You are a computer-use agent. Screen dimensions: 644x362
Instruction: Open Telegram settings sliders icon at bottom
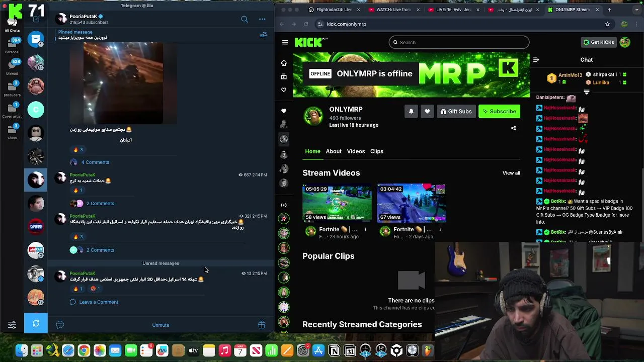coord(12,325)
